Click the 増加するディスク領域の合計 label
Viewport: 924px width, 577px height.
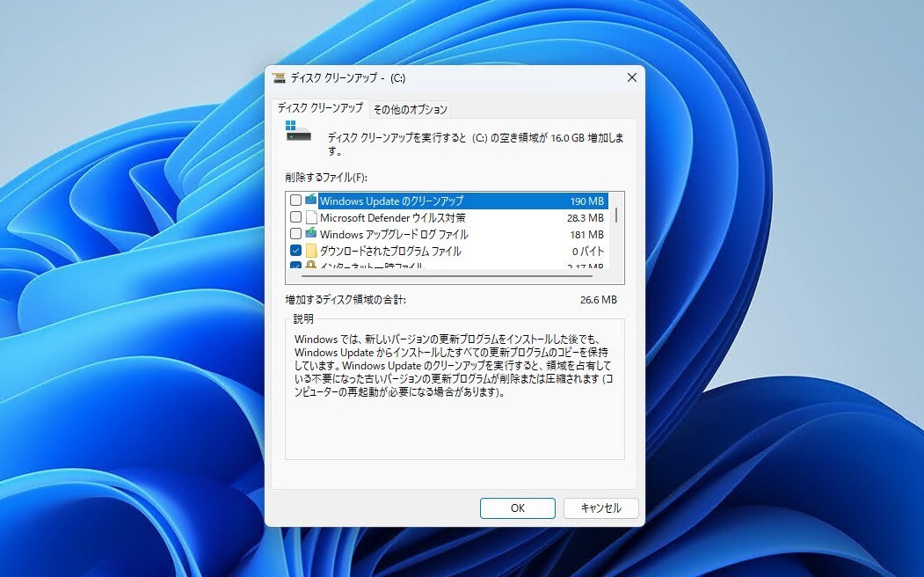click(346, 299)
